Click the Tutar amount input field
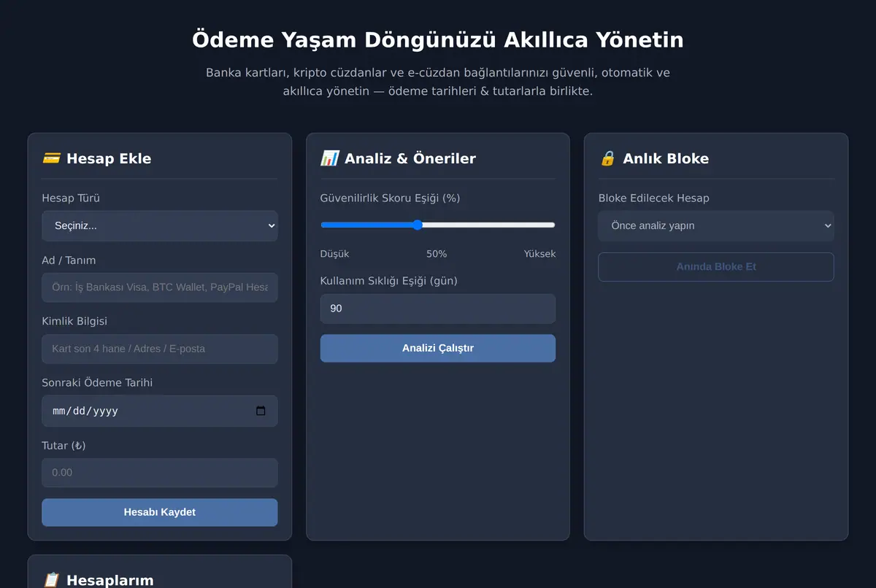This screenshot has width=876, height=588. [x=159, y=473]
